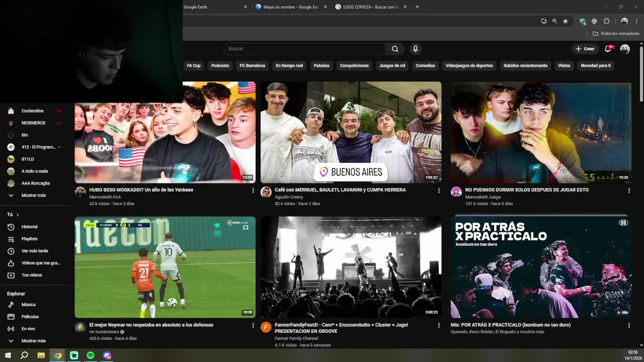
Task: Select Subidos recientemente chip
Action: (x=525, y=66)
